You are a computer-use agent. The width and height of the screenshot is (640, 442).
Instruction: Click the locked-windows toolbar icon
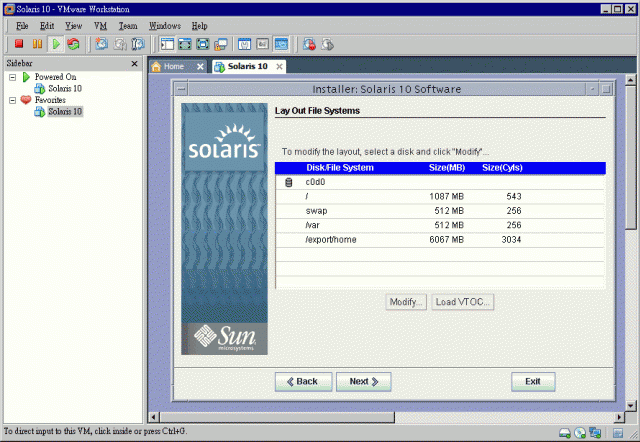coord(221,44)
